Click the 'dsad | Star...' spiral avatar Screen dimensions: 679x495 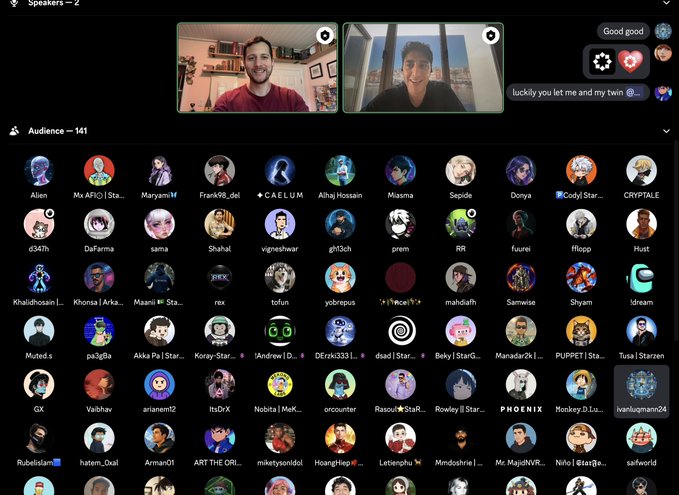(x=400, y=331)
